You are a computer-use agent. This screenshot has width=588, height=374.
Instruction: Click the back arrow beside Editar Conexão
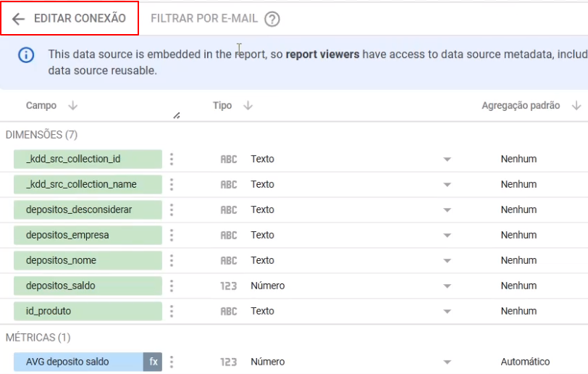tap(19, 19)
